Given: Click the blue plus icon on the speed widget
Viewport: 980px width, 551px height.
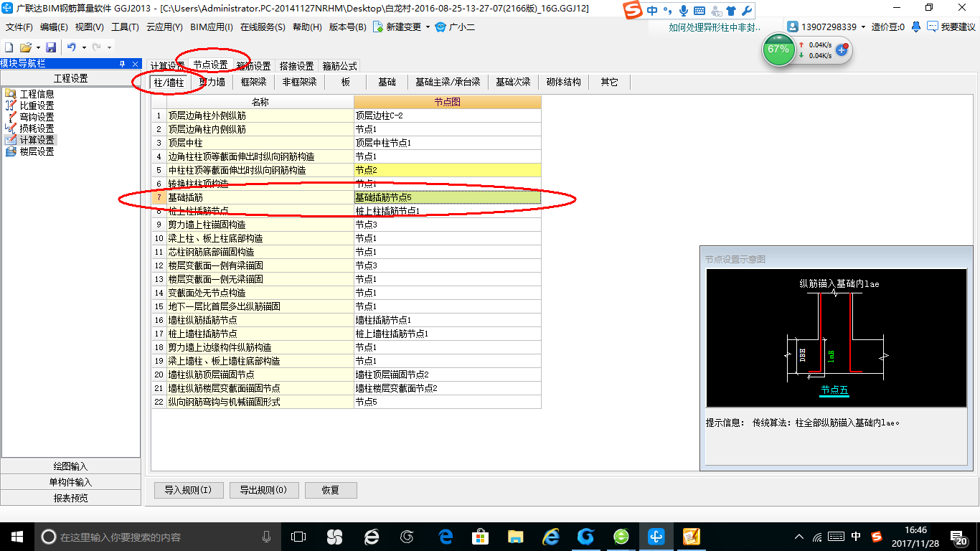Looking at the screenshot, I should point(842,51).
